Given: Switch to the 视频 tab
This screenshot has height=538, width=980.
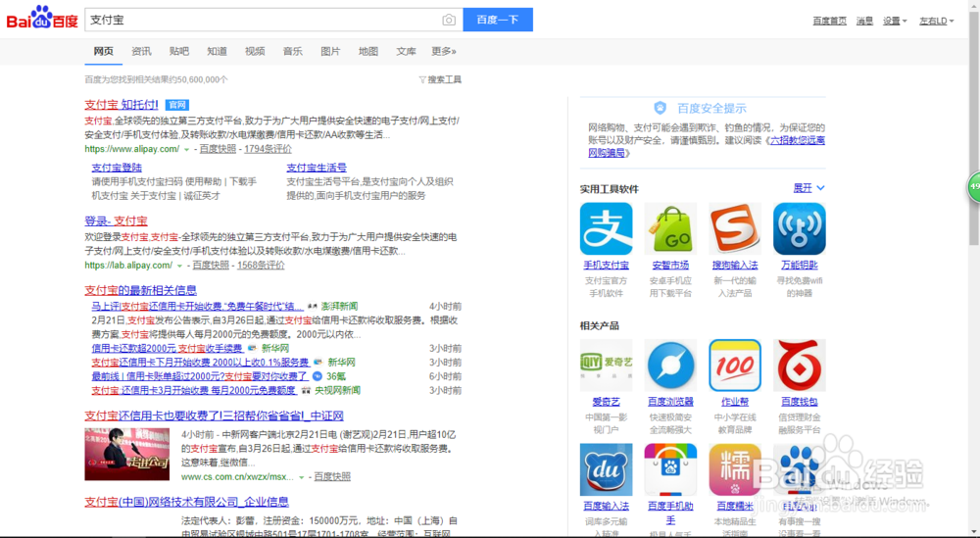Looking at the screenshot, I should point(255,51).
